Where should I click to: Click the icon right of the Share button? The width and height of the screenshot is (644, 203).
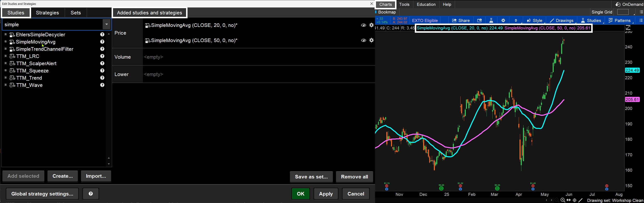pos(479,20)
